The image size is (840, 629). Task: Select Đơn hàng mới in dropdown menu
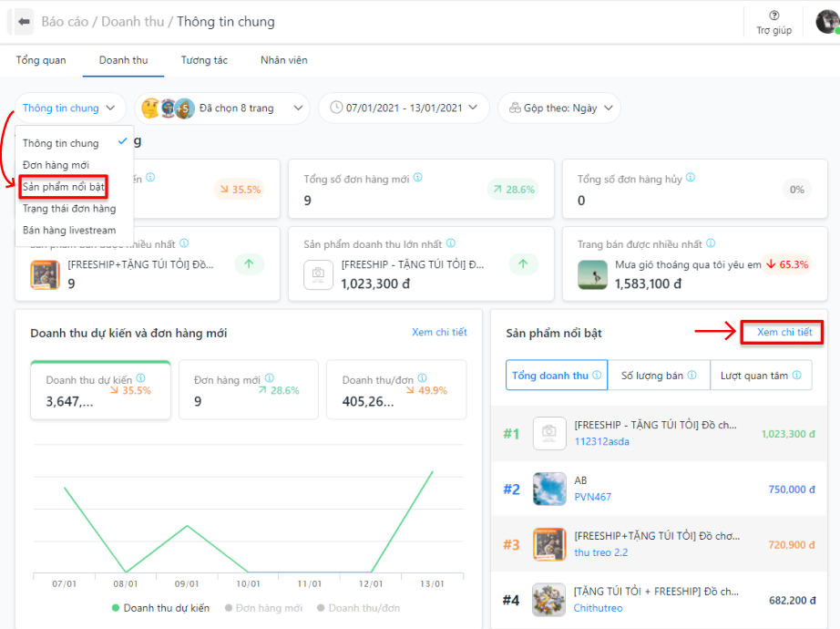(x=75, y=165)
